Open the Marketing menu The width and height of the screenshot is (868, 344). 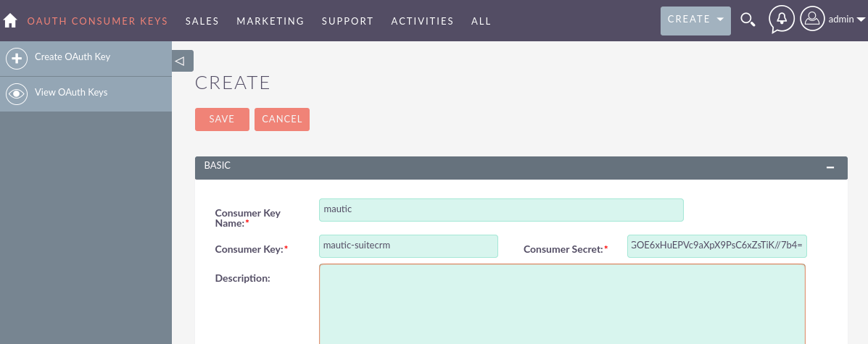pyautogui.click(x=270, y=21)
